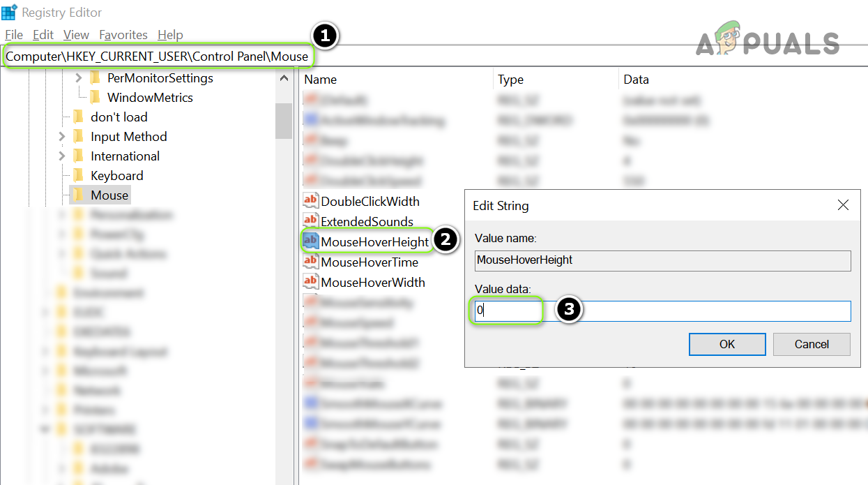Select WindowMetrics folder icon

pyautogui.click(x=96, y=98)
